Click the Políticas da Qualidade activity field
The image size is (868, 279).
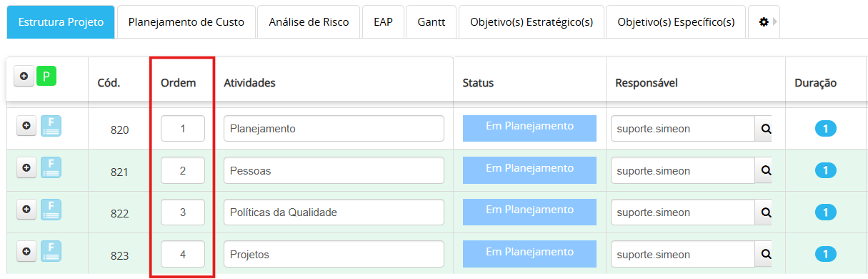click(334, 212)
